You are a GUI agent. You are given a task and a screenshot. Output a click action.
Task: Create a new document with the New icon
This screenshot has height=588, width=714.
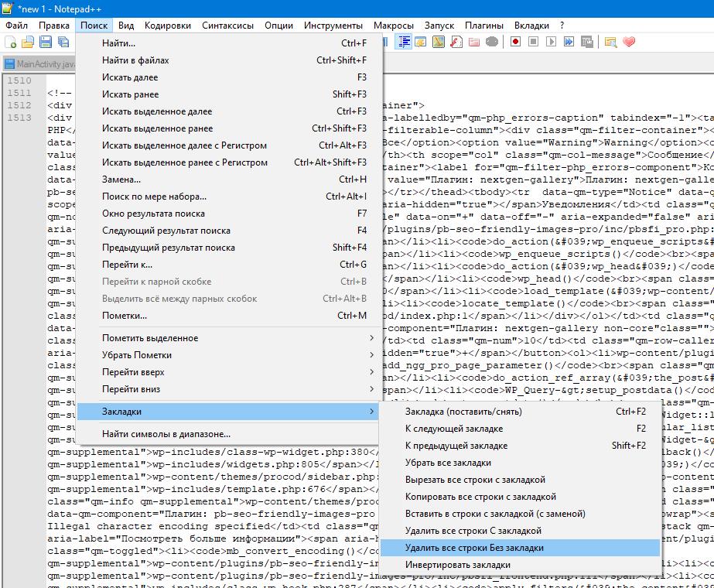(x=11, y=42)
